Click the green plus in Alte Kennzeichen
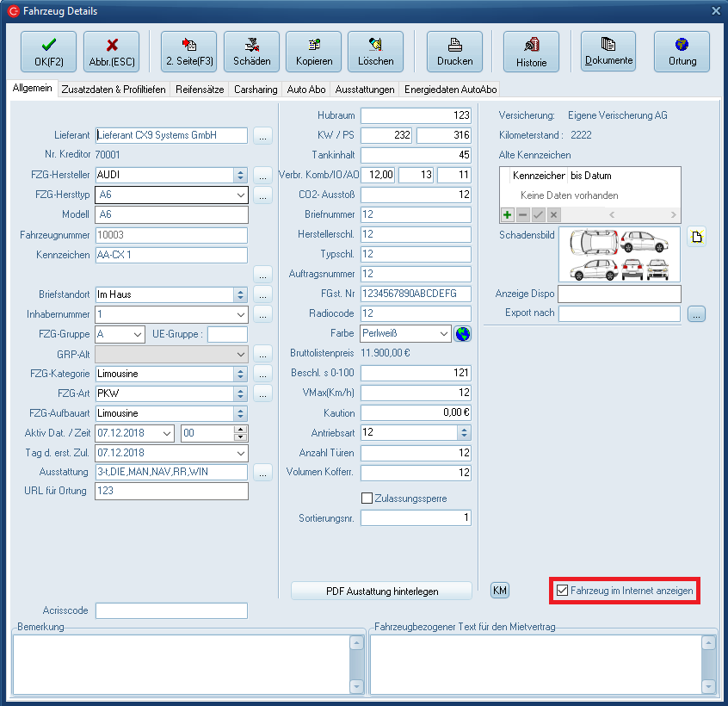728x706 pixels. click(508, 214)
